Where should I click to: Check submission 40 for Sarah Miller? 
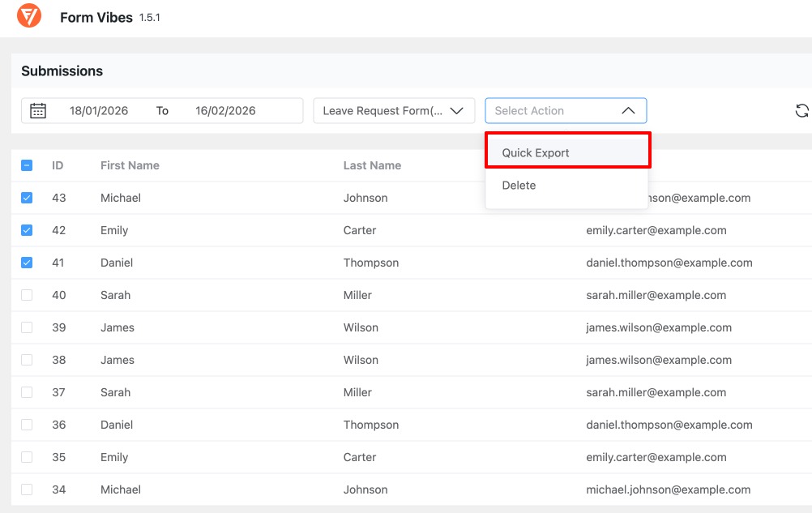(27, 295)
